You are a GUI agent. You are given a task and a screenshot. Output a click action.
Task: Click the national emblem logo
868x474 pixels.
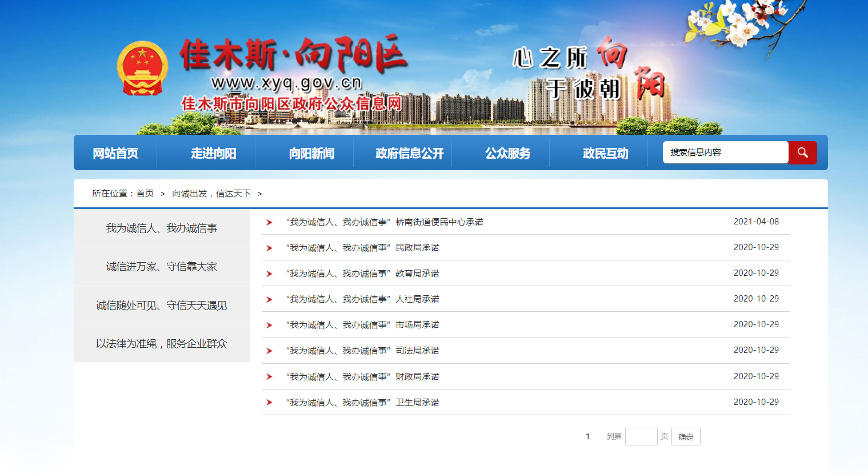(x=142, y=68)
